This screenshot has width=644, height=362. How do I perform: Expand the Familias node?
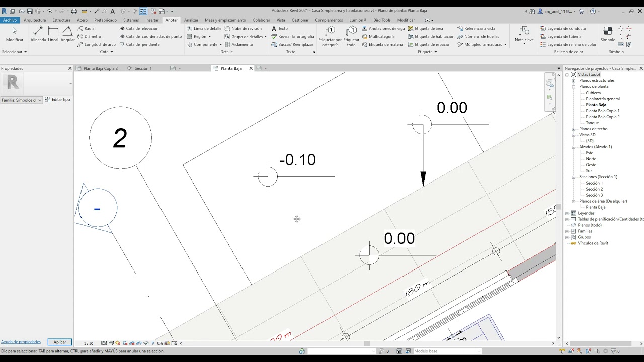tap(567, 232)
